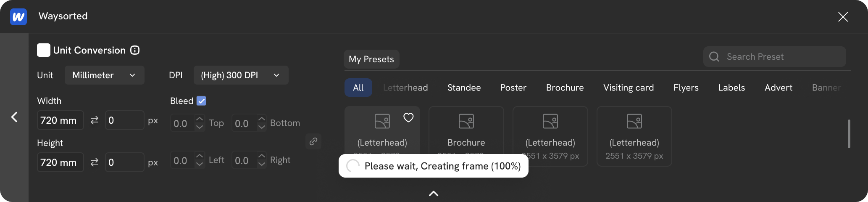868x202 pixels.
Task: Click the search magnifier icon
Action: coord(714,56)
